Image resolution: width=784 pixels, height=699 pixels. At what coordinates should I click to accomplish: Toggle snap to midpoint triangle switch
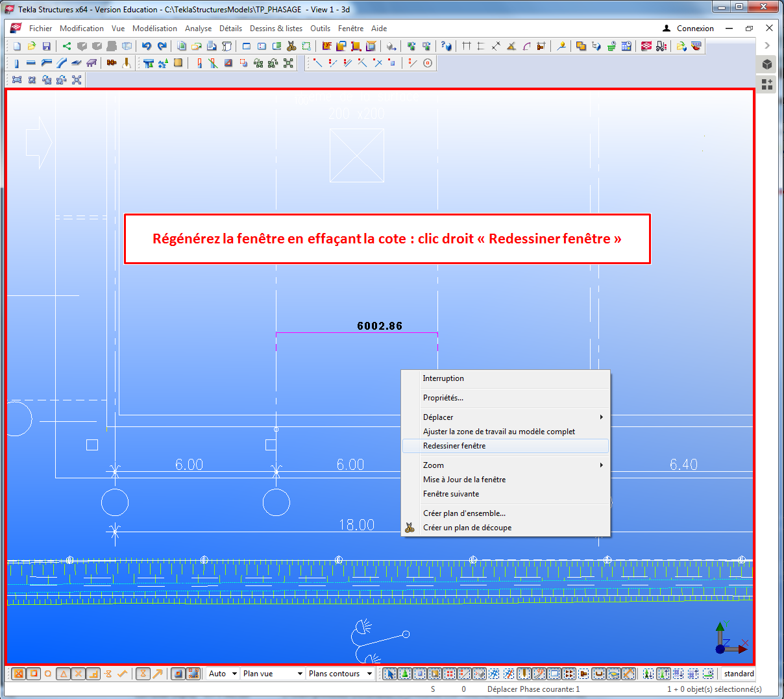pyautogui.click(x=64, y=674)
